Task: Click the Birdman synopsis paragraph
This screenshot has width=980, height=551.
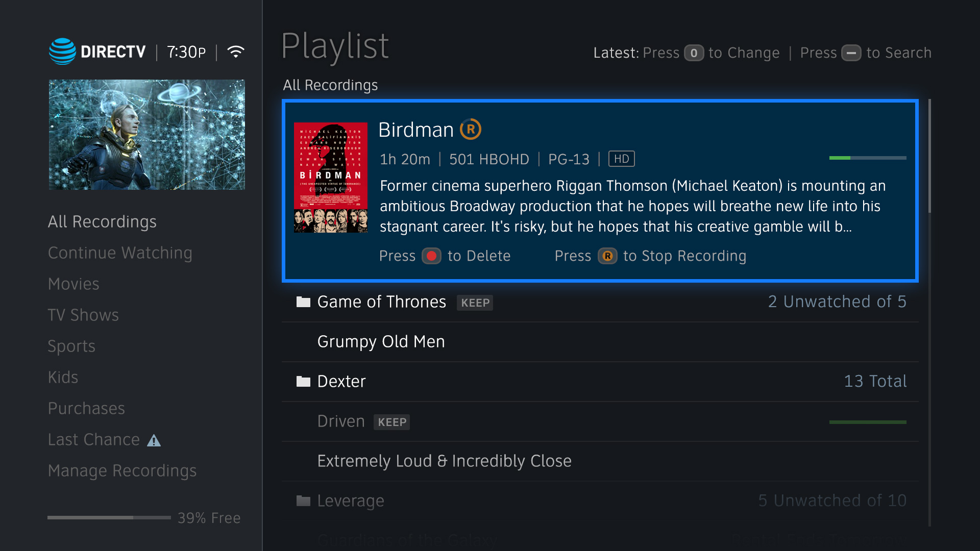Action: pyautogui.click(x=632, y=206)
